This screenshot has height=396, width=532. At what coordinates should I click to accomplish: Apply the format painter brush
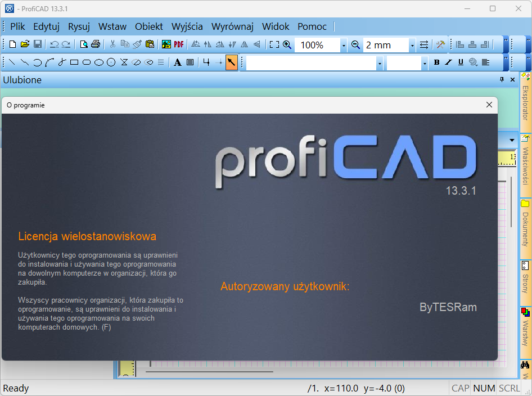[x=137, y=44]
